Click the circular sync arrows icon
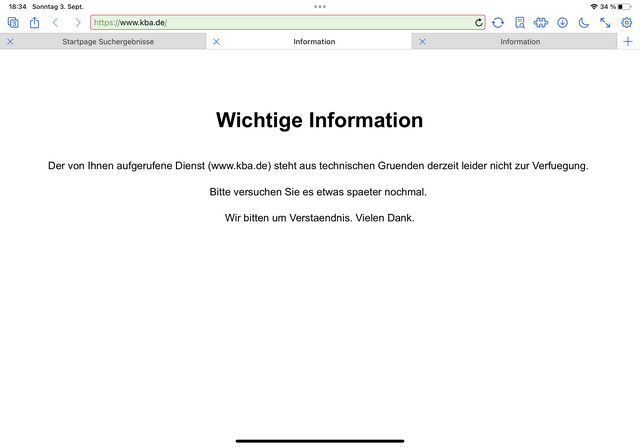 pos(498,22)
